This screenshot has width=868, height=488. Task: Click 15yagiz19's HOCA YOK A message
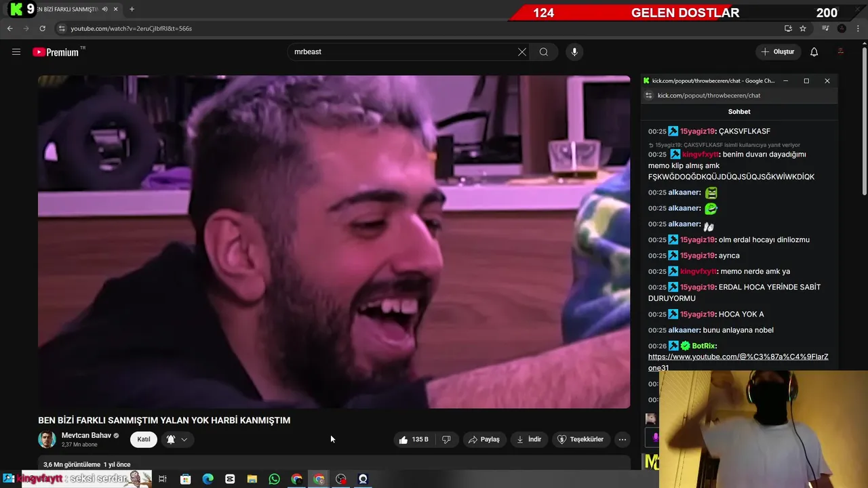(741, 314)
